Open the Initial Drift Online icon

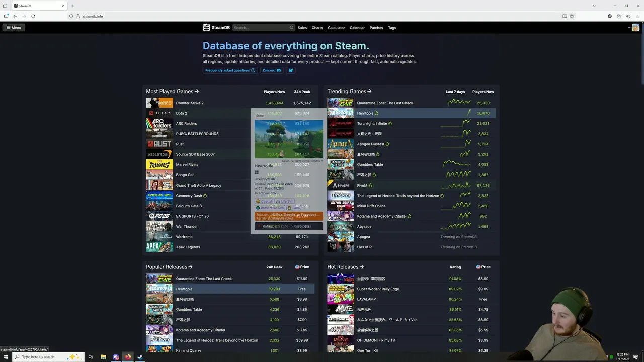[341, 206]
